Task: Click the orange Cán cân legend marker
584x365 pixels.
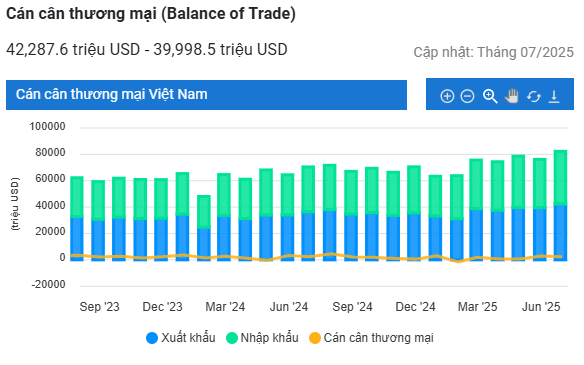Action: click(315, 338)
